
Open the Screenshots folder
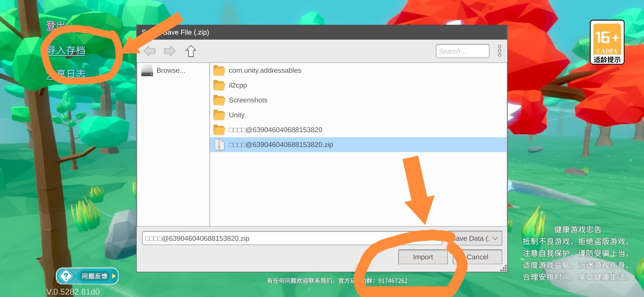[x=248, y=100]
